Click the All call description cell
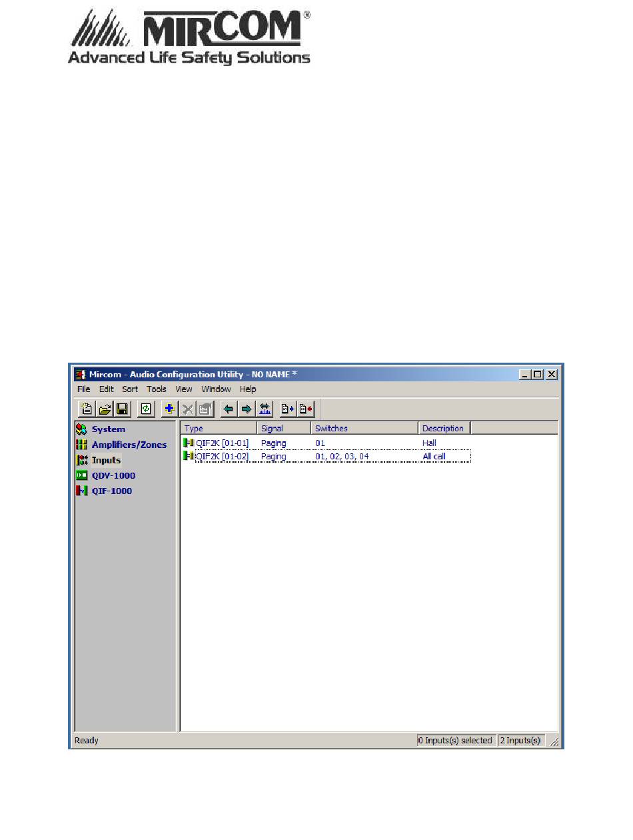Screen dimensions: 633x840 pos(434,457)
